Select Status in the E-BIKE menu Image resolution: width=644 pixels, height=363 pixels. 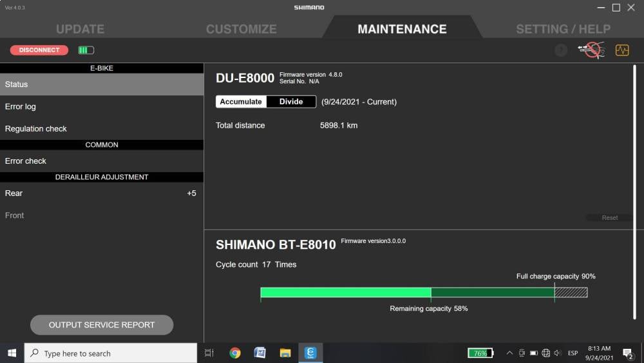tap(102, 84)
